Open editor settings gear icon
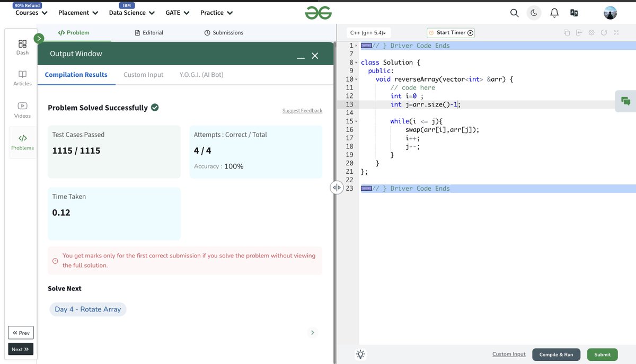Screen dimensions: 636x364 tap(591, 33)
